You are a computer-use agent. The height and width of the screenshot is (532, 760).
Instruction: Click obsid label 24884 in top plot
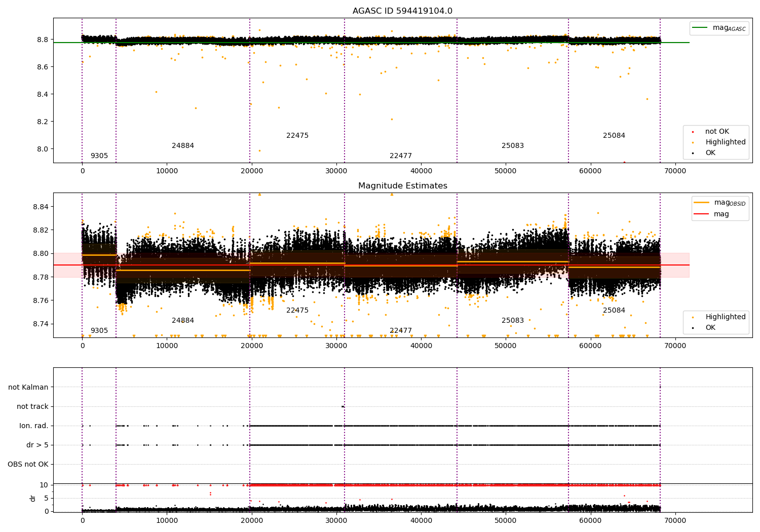pyautogui.click(x=183, y=146)
